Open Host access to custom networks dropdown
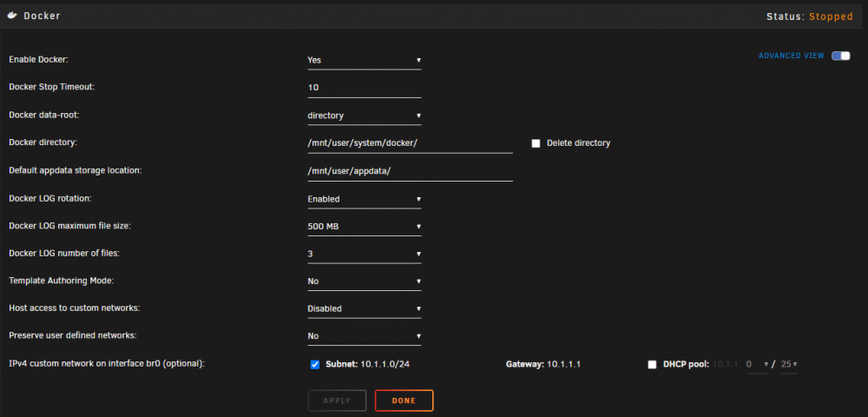This screenshot has width=868, height=417. coord(365,309)
